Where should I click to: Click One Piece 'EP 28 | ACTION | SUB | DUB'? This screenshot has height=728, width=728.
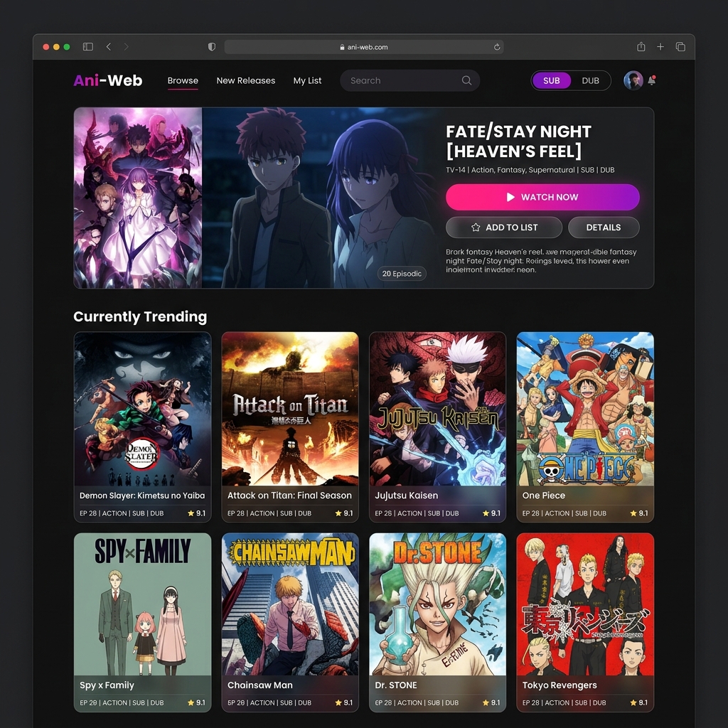[564, 513]
